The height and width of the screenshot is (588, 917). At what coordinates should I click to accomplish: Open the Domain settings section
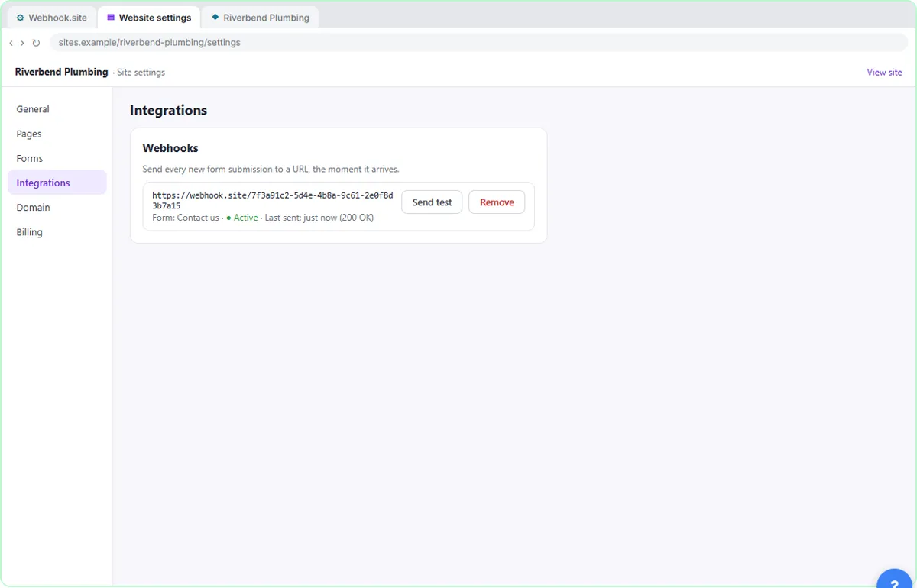(x=57, y=207)
